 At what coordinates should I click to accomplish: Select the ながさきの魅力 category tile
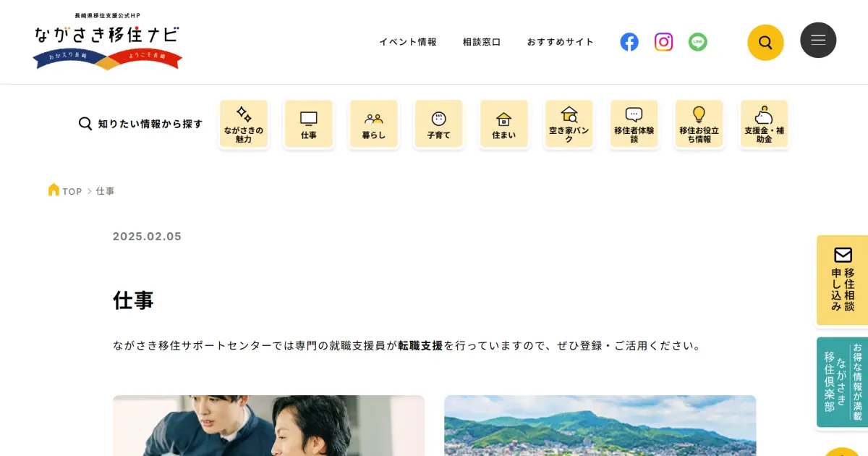[x=244, y=124]
